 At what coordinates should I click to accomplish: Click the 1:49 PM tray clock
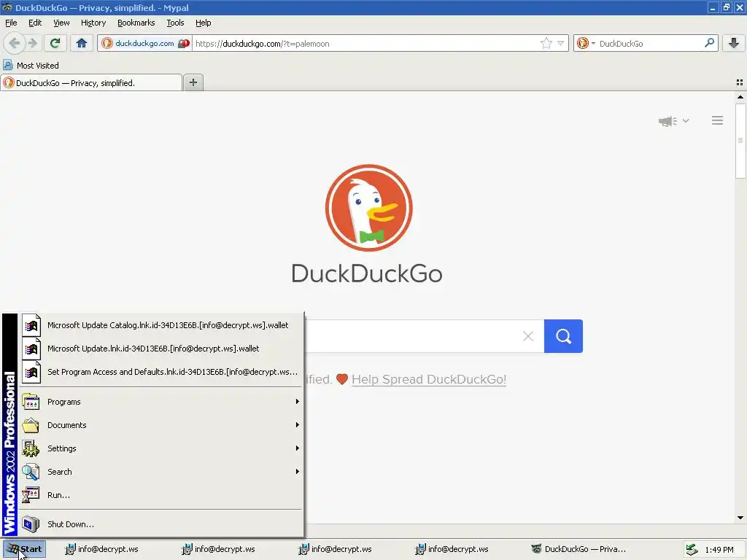click(719, 550)
